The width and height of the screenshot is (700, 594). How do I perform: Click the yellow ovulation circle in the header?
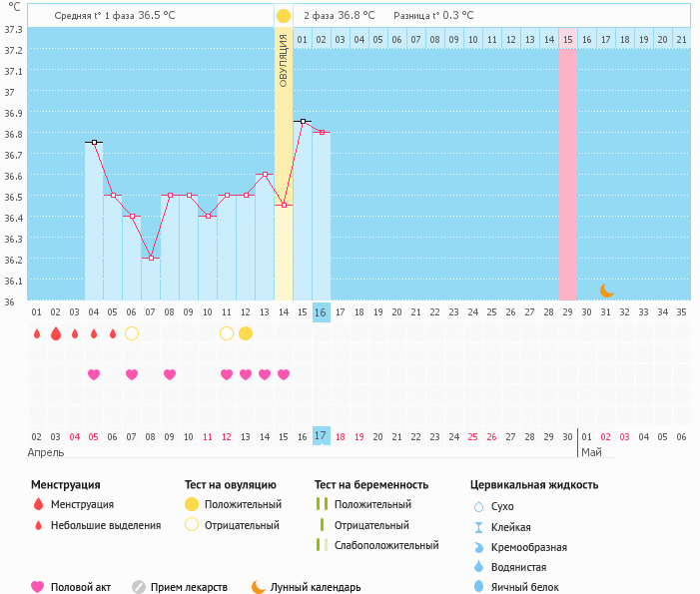(284, 16)
